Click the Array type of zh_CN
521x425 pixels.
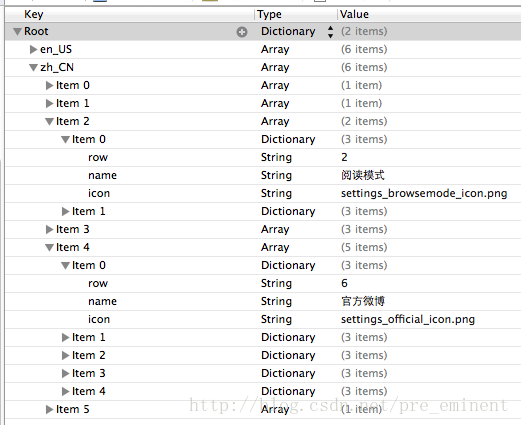tap(275, 68)
